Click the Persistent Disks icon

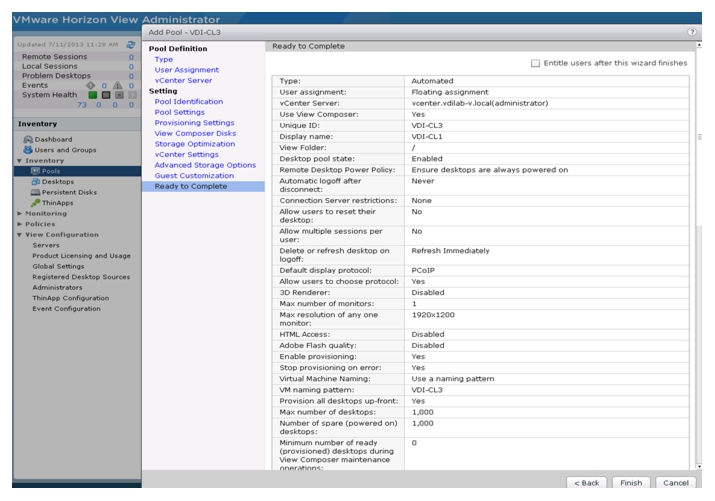[x=35, y=192]
